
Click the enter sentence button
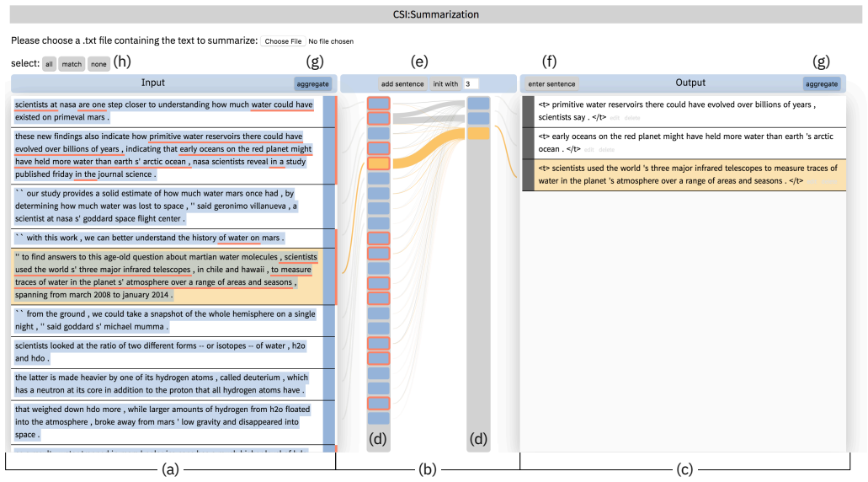[551, 83]
